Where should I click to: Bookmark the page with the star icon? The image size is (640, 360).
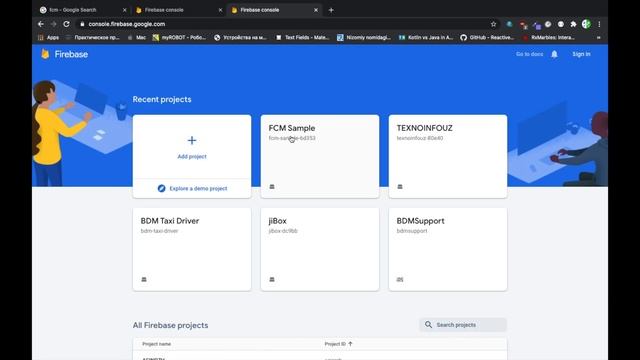(493, 24)
